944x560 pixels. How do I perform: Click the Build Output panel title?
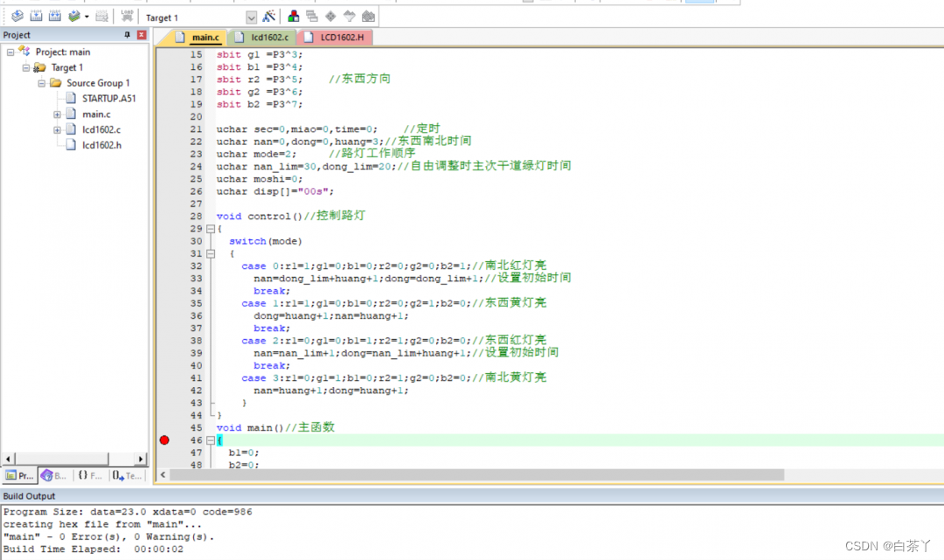29,496
